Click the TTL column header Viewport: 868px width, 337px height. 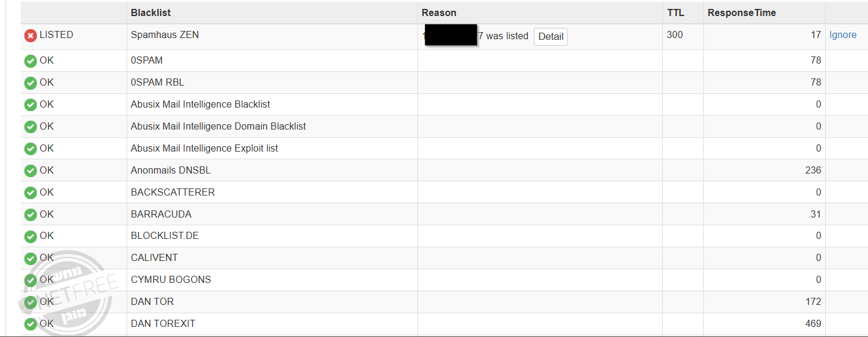pyautogui.click(x=675, y=12)
